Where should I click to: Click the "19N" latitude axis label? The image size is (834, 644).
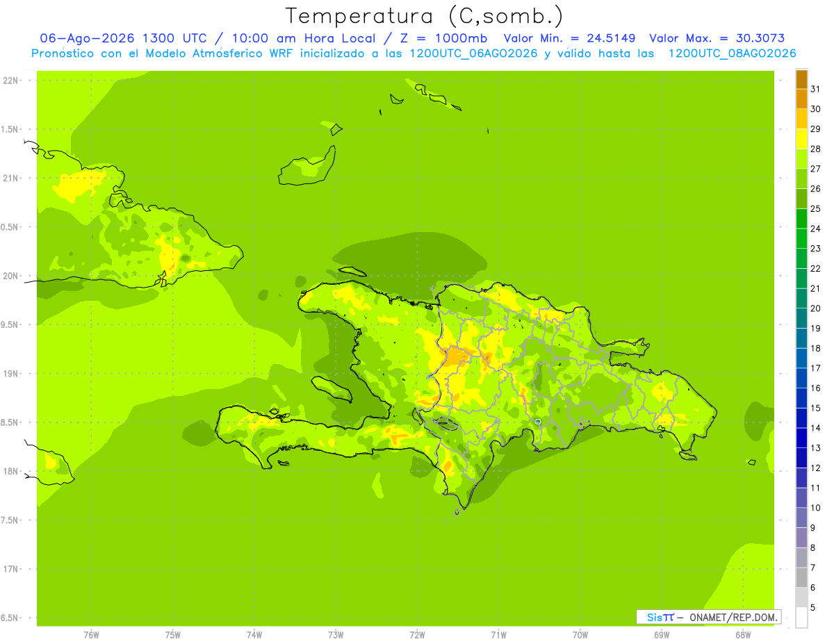click(10, 374)
